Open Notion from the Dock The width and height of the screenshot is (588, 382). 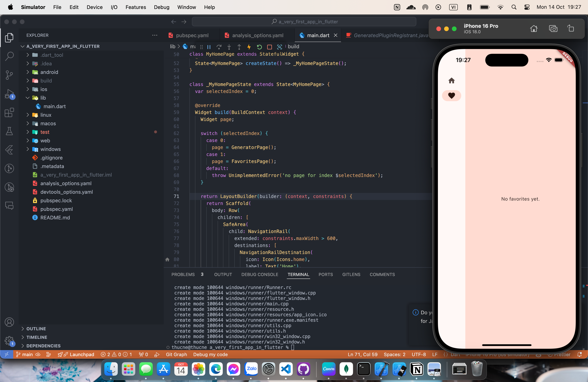tap(416, 369)
